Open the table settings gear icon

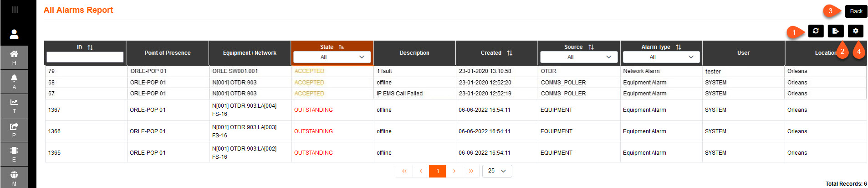[856, 31]
